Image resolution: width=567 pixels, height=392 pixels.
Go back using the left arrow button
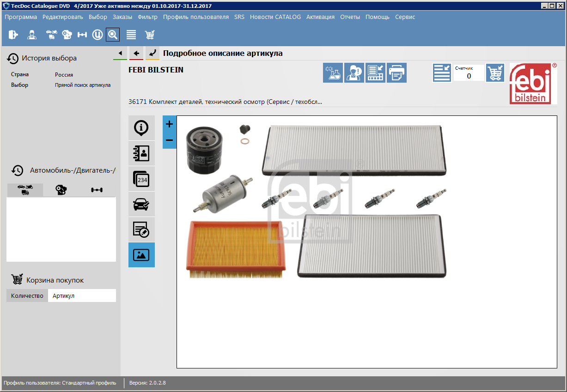pyautogui.click(x=136, y=53)
